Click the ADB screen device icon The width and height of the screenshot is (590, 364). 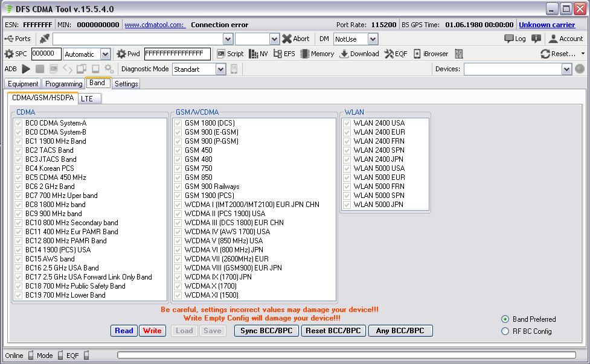click(x=95, y=69)
